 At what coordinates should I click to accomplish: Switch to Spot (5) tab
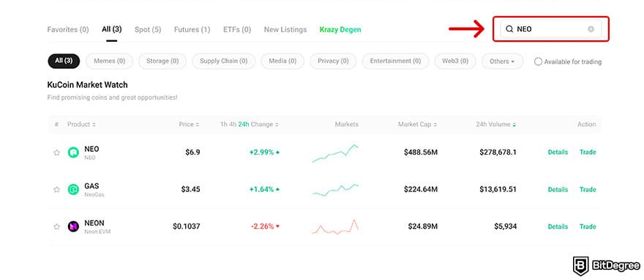(x=148, y=29)
